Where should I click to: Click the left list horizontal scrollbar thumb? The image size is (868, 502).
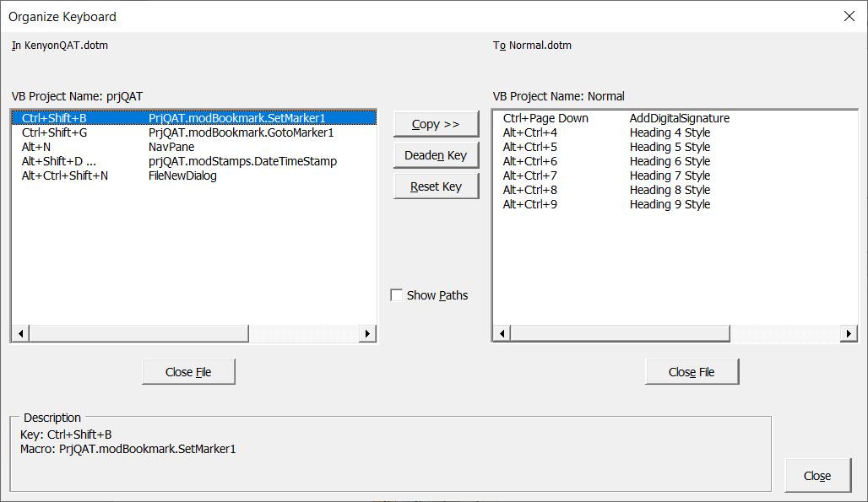(x=138, y=334)
